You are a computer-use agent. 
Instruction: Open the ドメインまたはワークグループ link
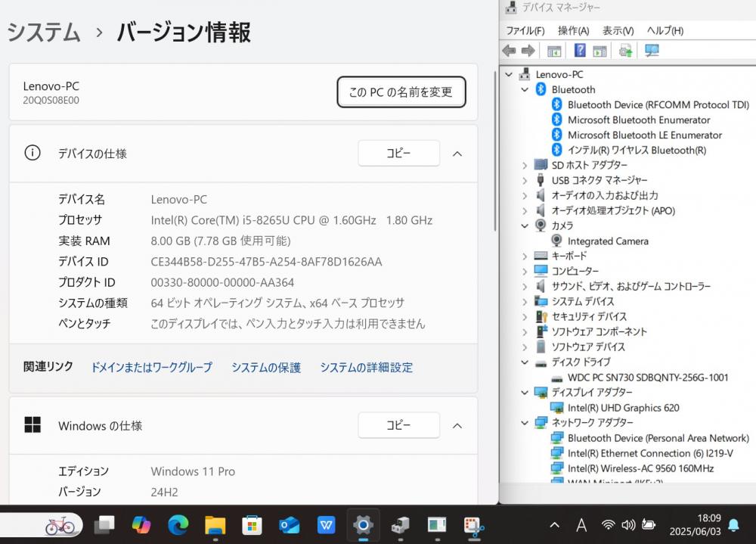152,367
